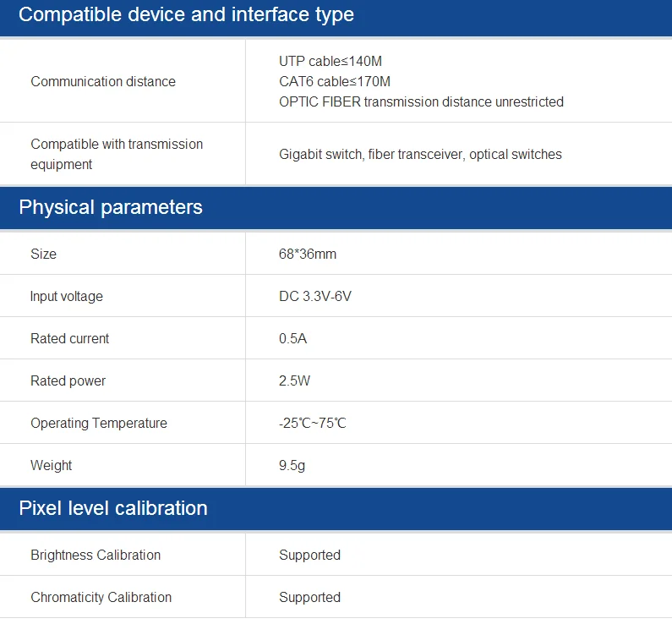Click the Brightness Calibration label
The image size is (672, 624).
[x=96, y=556]
